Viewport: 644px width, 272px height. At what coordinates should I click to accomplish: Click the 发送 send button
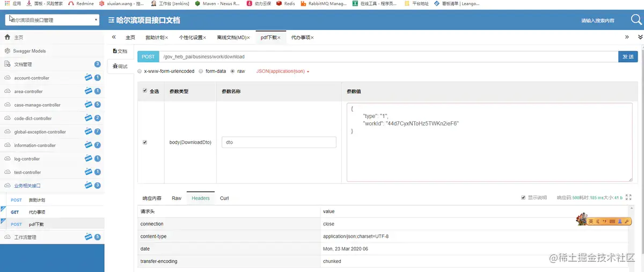tap(628, 56)
